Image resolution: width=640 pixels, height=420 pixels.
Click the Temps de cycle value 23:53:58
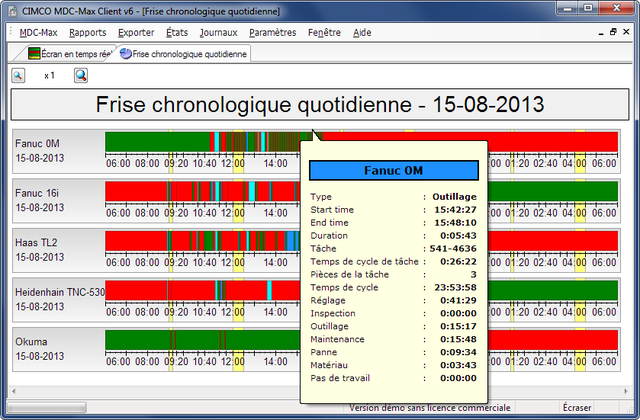pos(455,287)
